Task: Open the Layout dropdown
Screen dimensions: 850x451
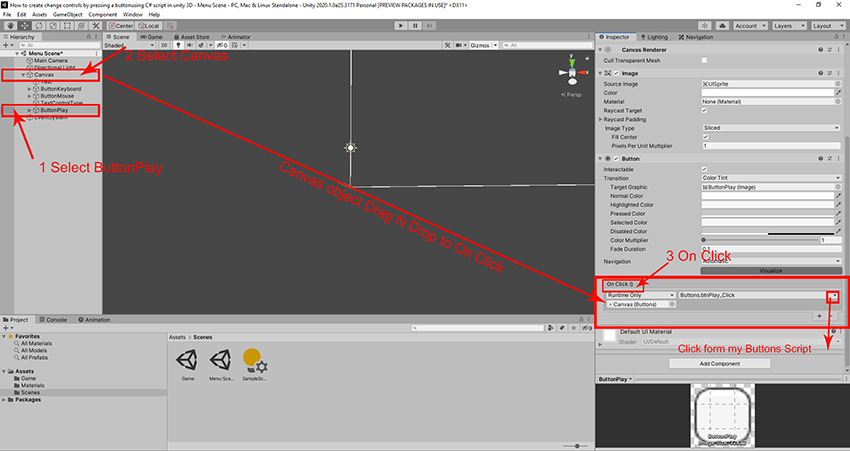Action: point(828,25)
